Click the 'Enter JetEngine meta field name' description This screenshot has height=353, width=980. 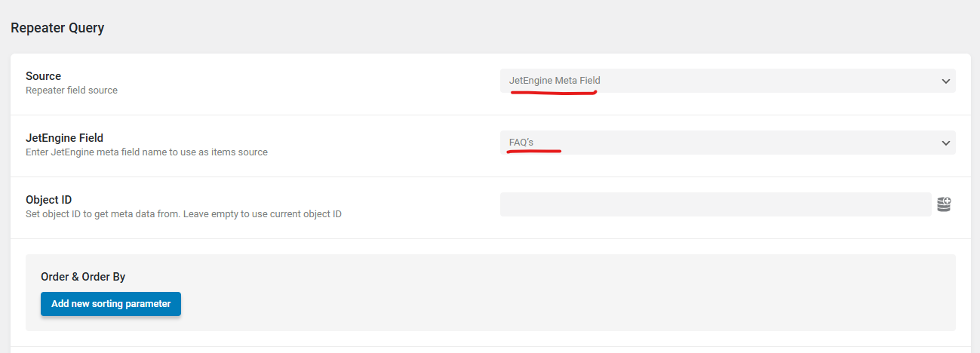146,152
